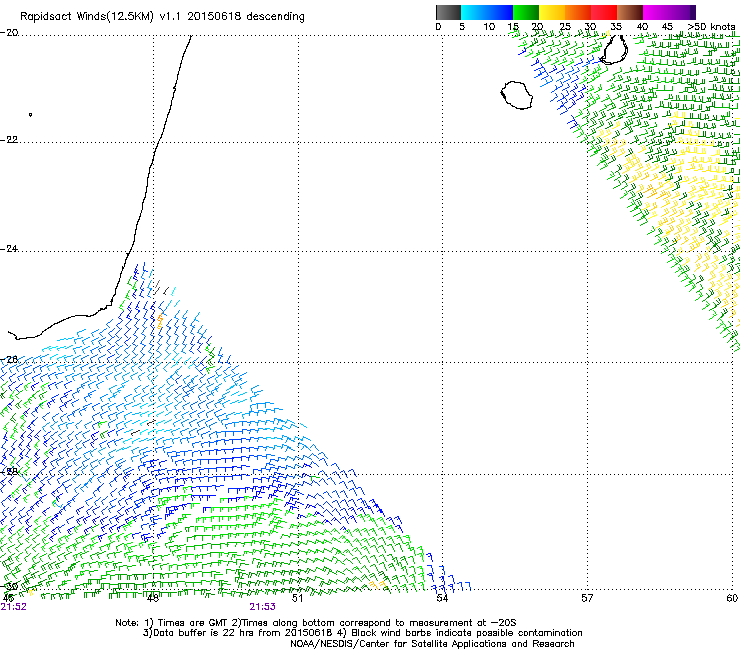
Task: Click the 'Data buffer is 22 hrs' note line
Action: tap(362, 633)
